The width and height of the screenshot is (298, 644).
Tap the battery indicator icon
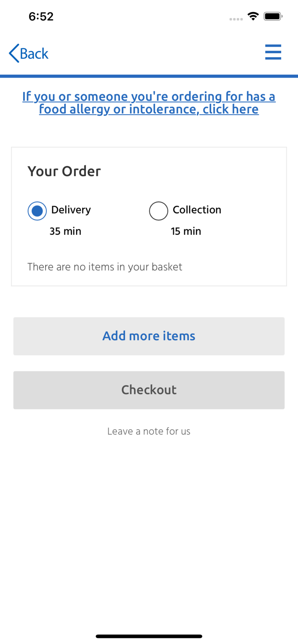click(273, 16)
